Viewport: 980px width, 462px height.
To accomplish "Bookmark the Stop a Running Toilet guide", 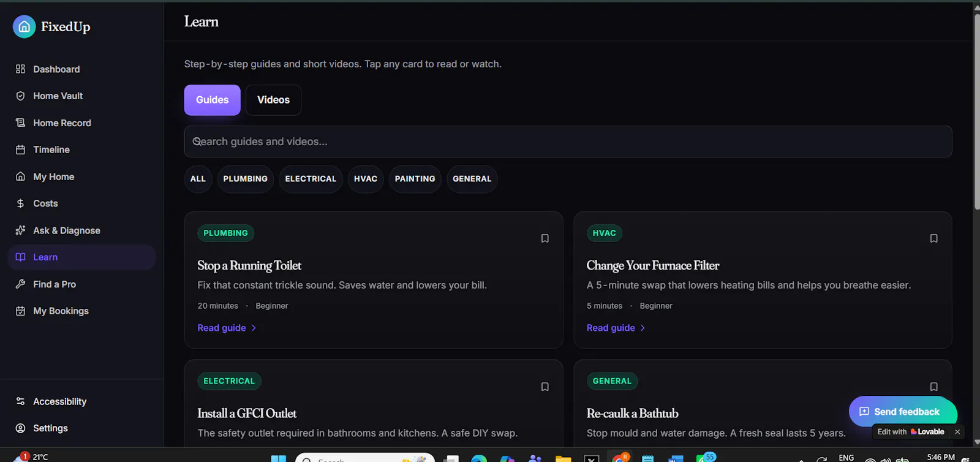I will (545, 238).
